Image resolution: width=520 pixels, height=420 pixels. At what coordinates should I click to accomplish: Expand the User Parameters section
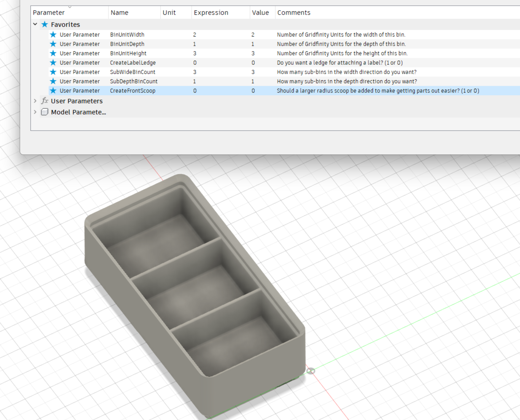click(x=35, y=101)
